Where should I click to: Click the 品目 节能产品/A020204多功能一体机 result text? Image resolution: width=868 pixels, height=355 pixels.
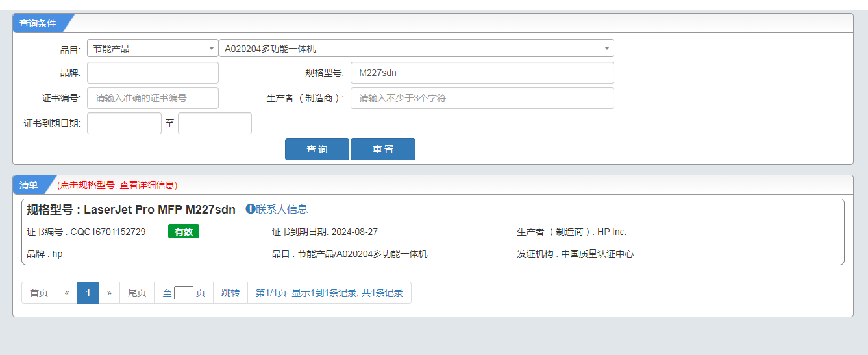pyautogui.click(x=350, y=254)
